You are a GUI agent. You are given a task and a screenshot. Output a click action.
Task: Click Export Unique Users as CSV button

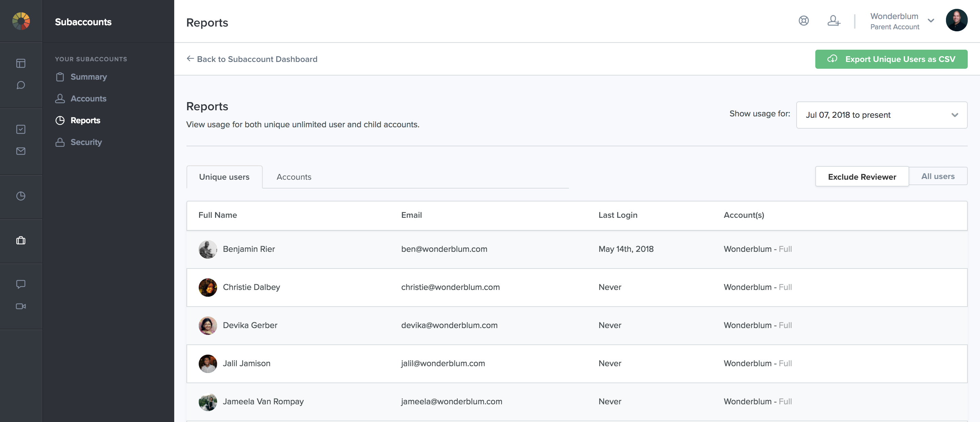891,59
